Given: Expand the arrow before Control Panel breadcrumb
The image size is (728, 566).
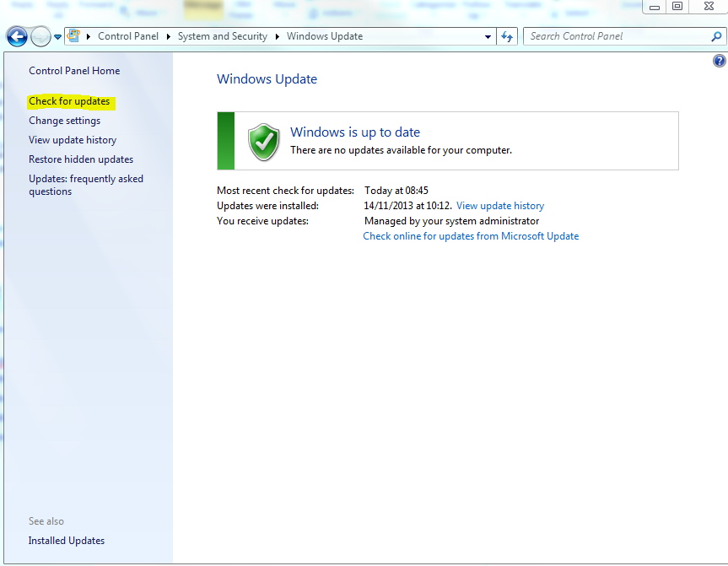Looking at the screenshot, I should (x=89, y=36).
